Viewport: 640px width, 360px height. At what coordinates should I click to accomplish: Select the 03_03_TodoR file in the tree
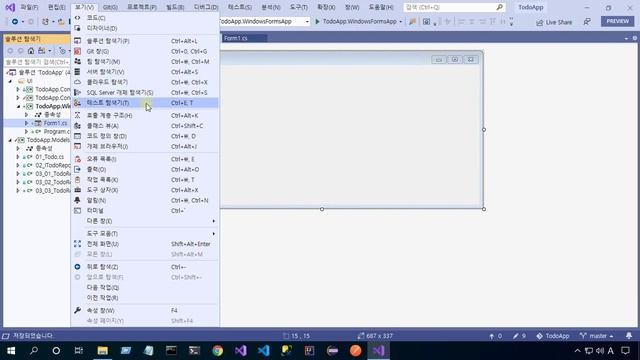coord(53,191)
